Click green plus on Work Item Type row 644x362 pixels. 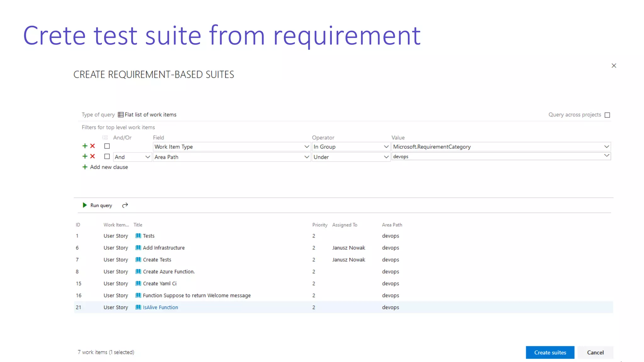[x=85, y=146]
